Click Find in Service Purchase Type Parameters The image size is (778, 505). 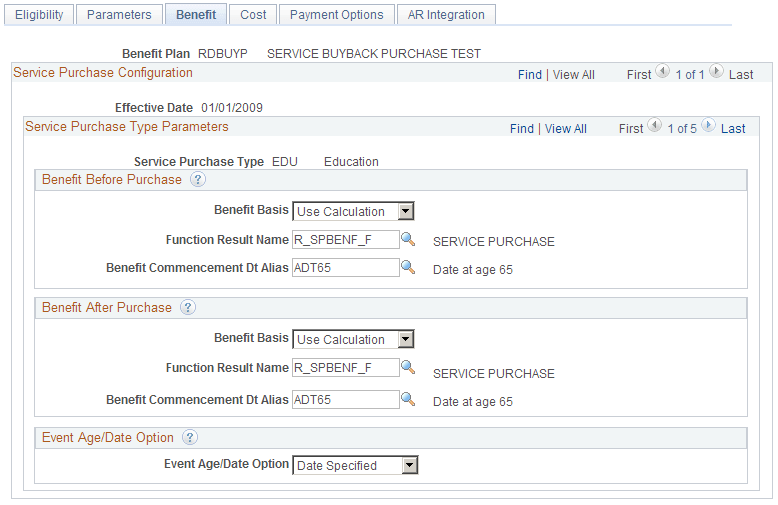coord(522,129)
